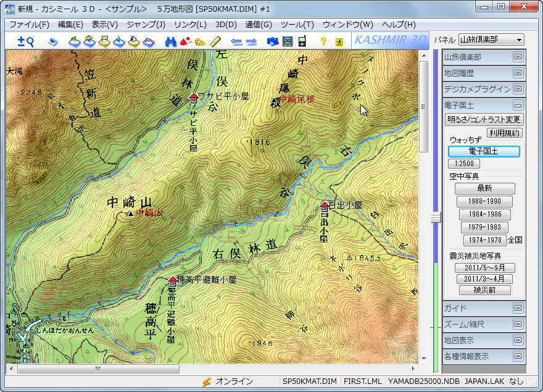Expand the 各種情報表示 panel section

pyautogui.click(x=518, y=356)
